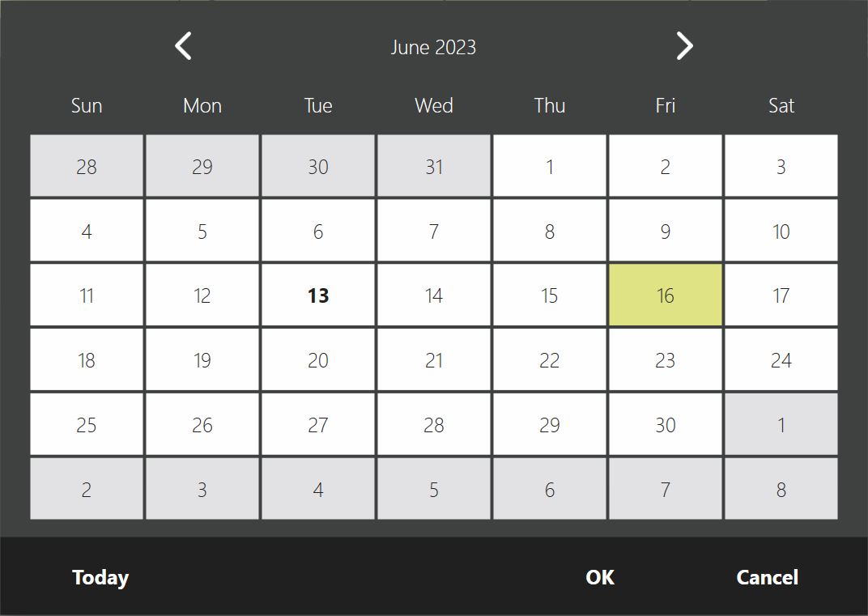
Task: Navigate to previous month with left chevron
Action: coord(183,46)
